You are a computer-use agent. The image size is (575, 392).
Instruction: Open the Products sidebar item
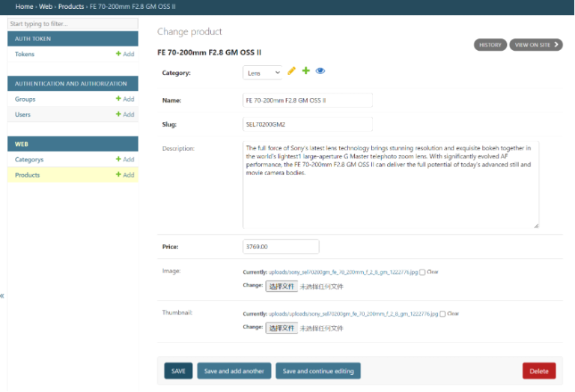pos(28,175)
